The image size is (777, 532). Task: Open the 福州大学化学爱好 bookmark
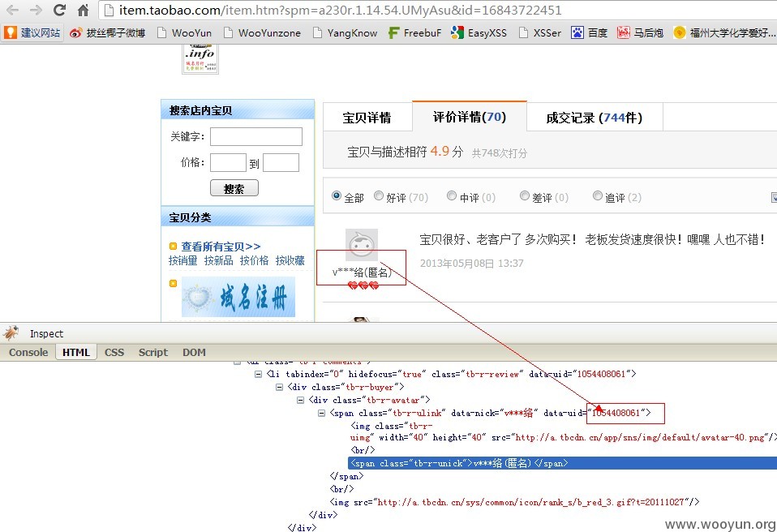(724, 32)
